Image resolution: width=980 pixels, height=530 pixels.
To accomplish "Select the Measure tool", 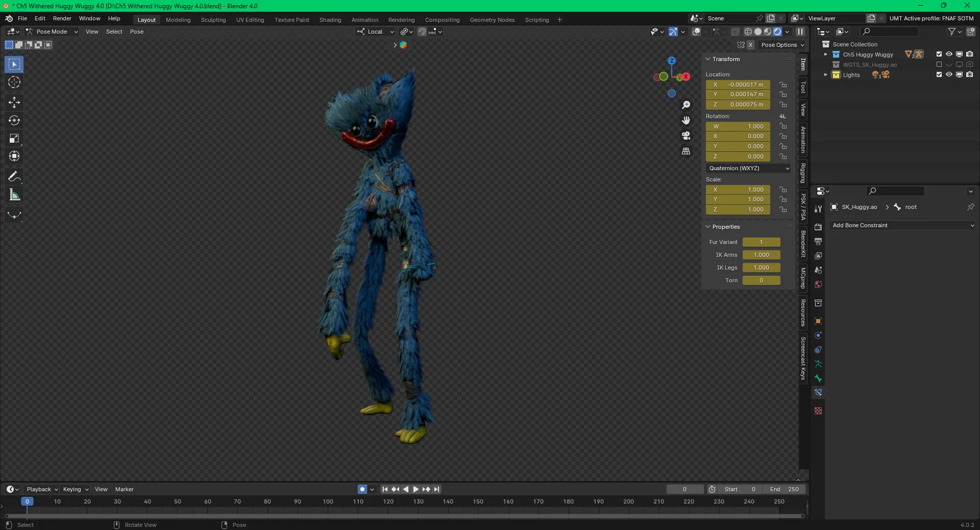I will [x=14, y=195].
